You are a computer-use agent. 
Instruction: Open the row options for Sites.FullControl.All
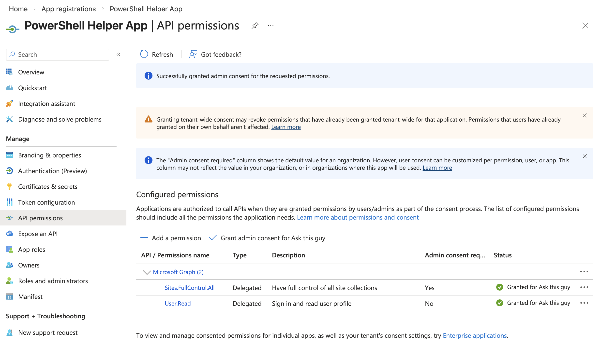(x=585, y=287)
